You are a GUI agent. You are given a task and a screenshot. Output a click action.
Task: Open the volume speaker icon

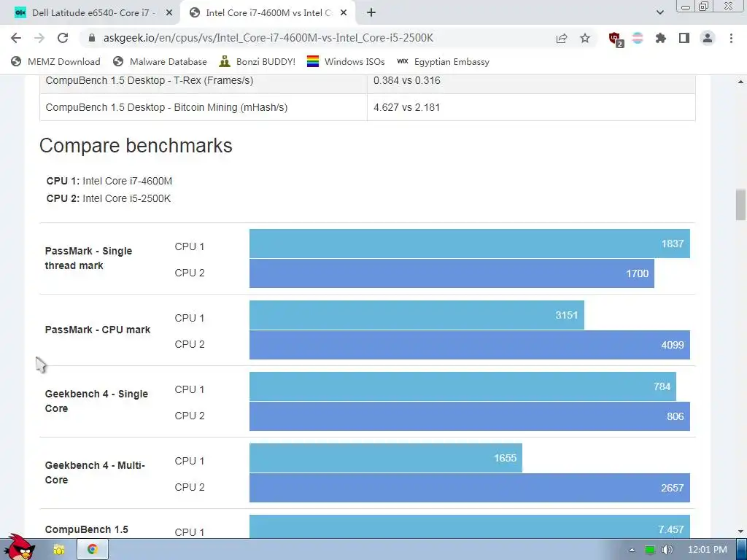(667, 550)
